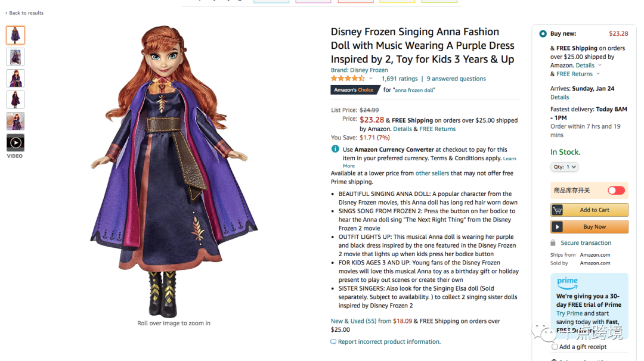Select the first doll thumbnail image

coord(16,35)
